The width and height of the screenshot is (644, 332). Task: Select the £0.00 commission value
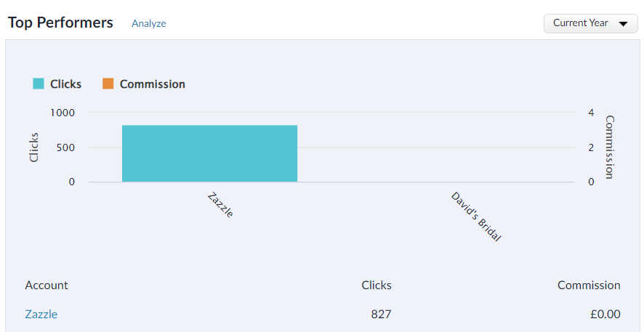point(605,315)
